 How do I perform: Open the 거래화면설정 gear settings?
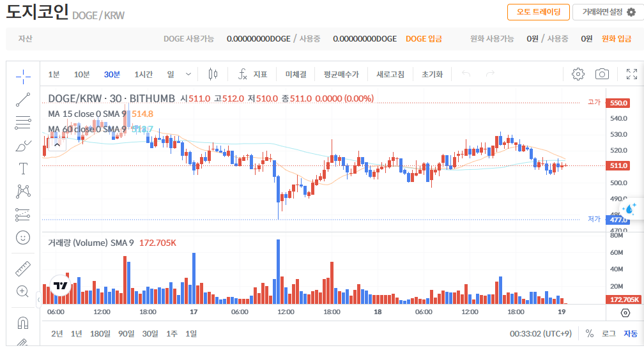608,12
